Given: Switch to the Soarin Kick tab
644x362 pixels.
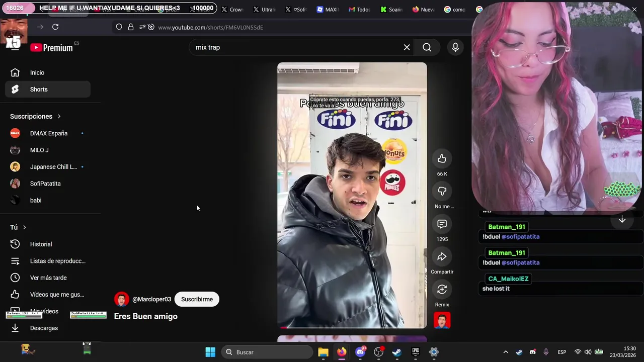Looking at the screenshot, I should [x=391, y=10].
